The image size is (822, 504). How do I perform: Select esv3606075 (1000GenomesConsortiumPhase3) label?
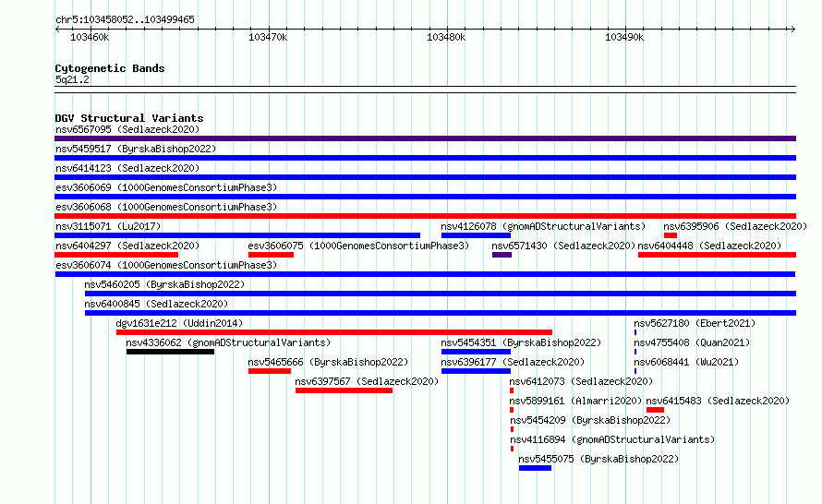pos(358,246)
